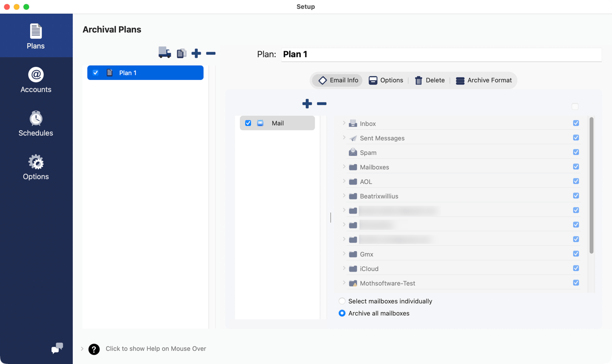Image resolution: width=612 pixels, height=364 pixels.
Task: Uncheck the Plan 1 checkbox
Action: pos(96,73)
